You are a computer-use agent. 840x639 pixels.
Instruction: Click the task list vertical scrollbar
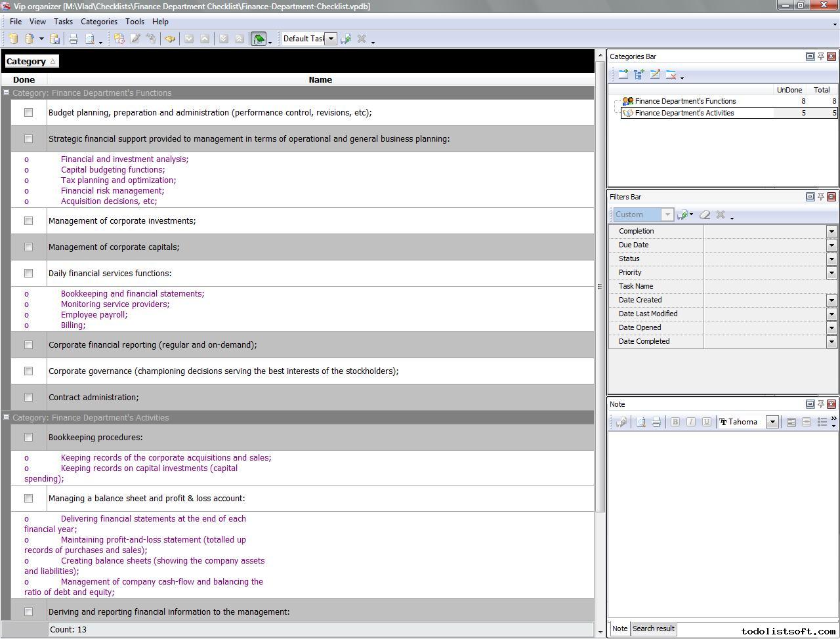tap(600, 282)
